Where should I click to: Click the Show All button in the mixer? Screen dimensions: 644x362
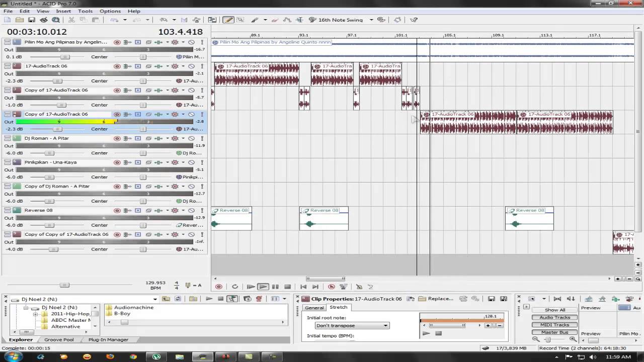click(x=554, y=310)
